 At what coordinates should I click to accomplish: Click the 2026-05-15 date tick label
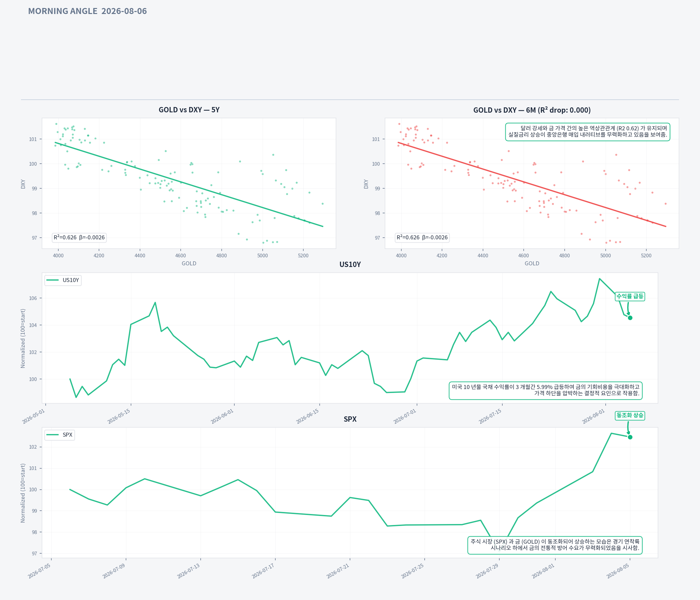coord(119,416)
